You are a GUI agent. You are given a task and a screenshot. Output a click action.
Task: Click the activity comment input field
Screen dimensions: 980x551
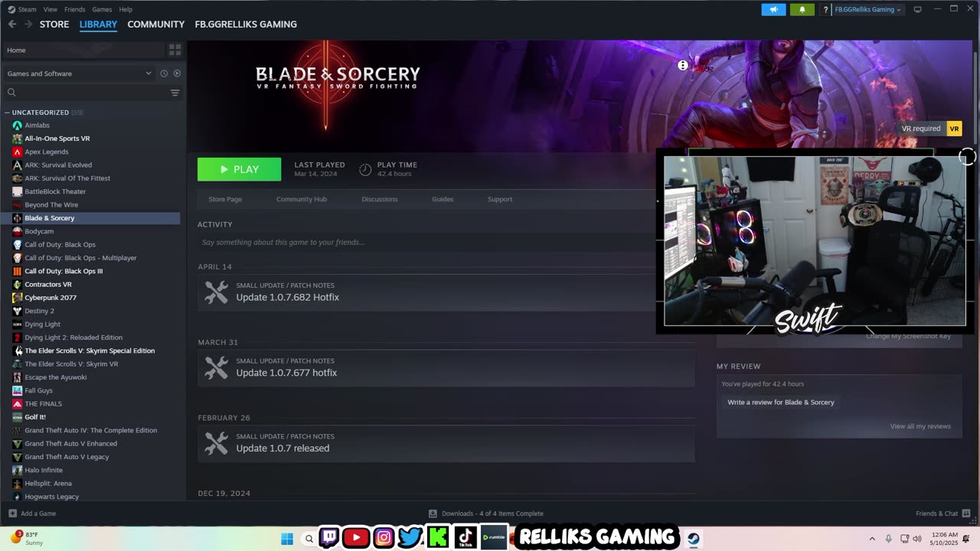tap(426, 243)
